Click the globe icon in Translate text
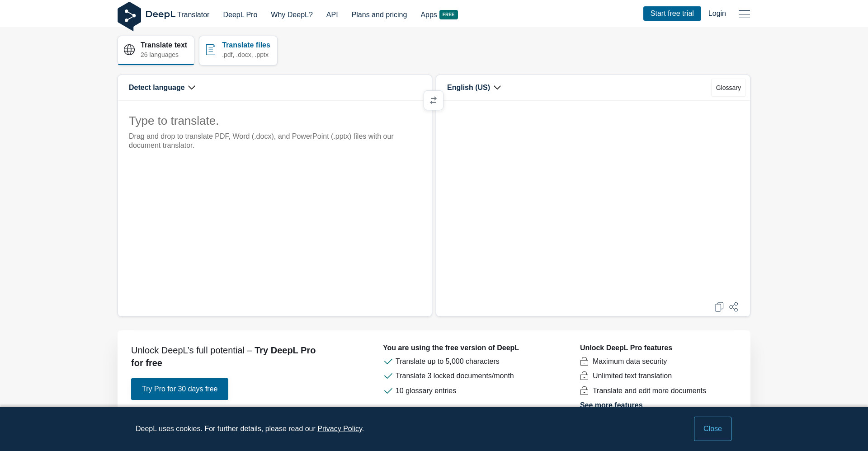The width and height of the screenshot is (868, 451). point(129,50)
